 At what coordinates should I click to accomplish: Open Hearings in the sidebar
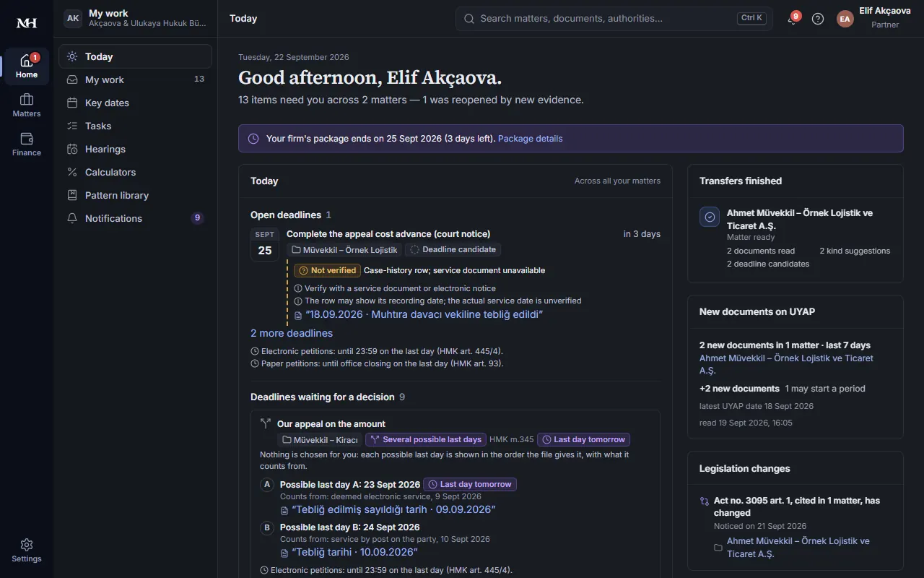(x=136, y=149)
